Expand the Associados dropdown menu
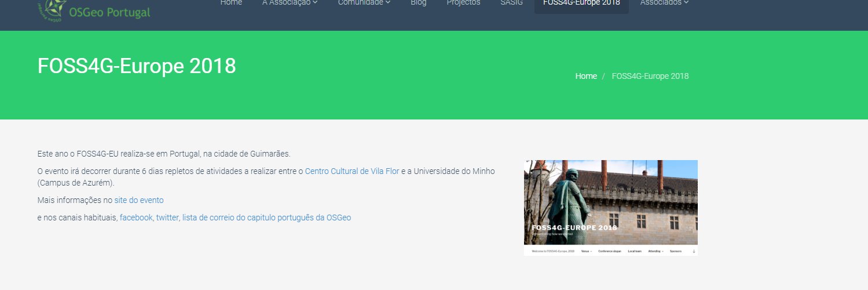868x290 pixels. point(664,3)
